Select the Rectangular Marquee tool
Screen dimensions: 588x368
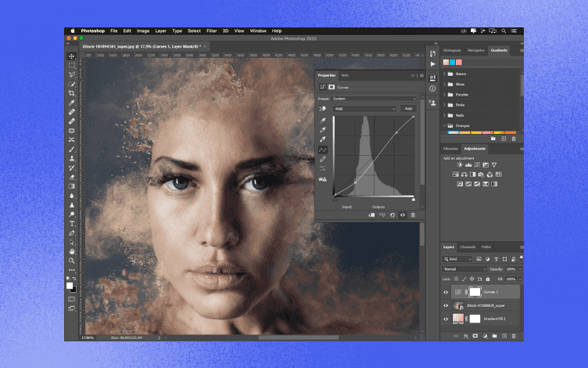point(72,65)
